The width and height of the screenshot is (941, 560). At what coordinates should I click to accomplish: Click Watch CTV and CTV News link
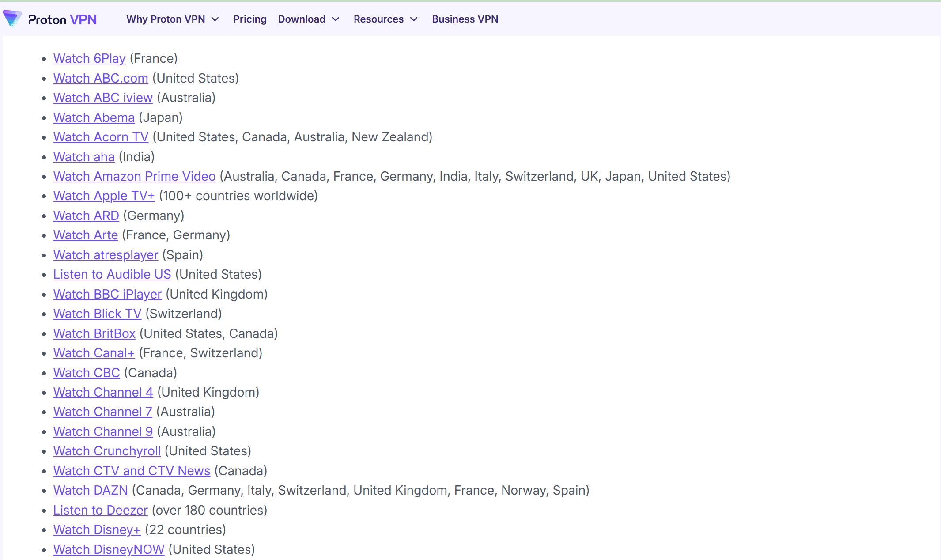(x=132, y=471)
